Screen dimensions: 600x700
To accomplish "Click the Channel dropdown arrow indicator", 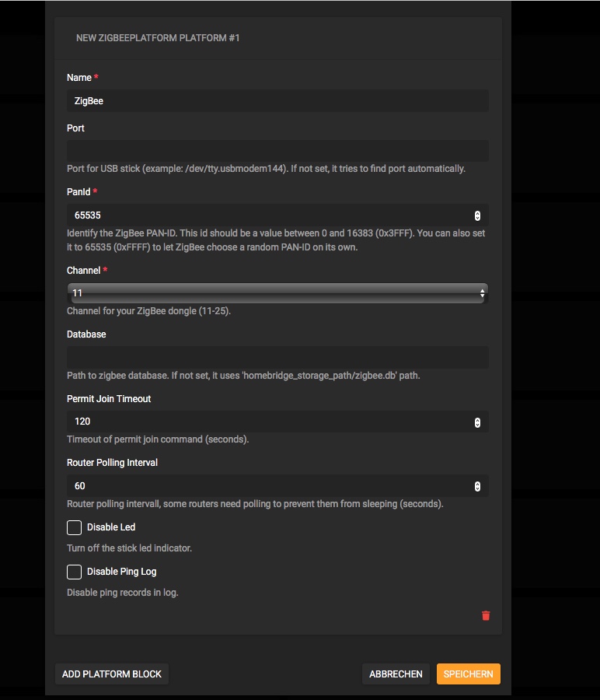I will (482, 293).
